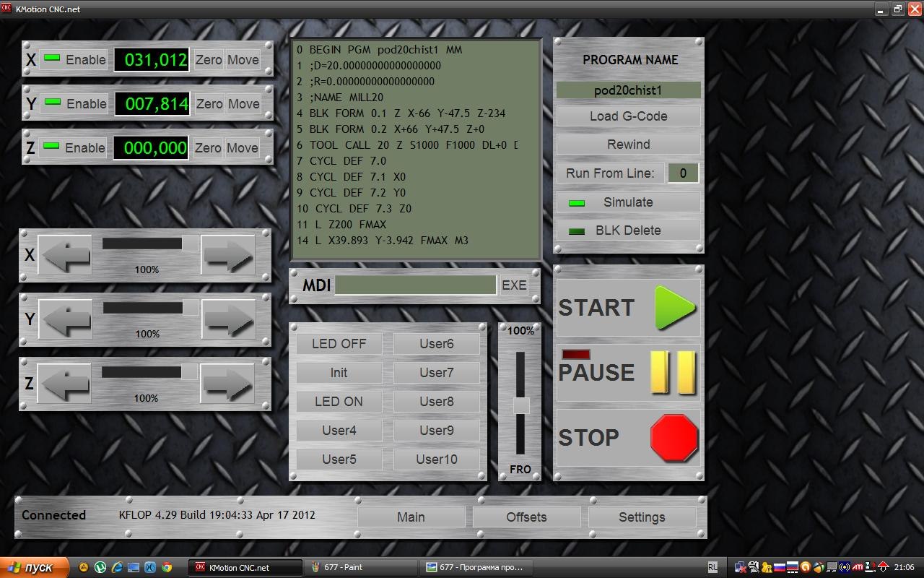Click the LED ON button
The height and width of the screenshot is (578, 924).
pos(339,402)
